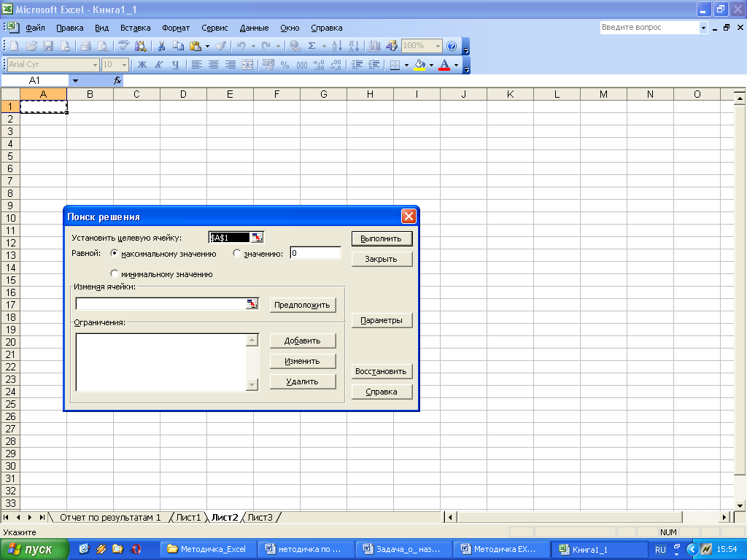
Task: Click the Open file folder icon
Action: 31,46
